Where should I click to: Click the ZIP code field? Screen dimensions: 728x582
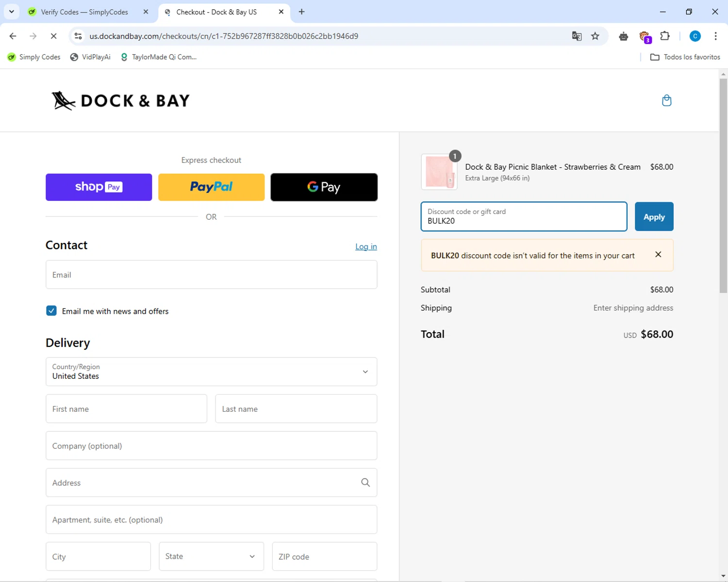tap(324, 556)
